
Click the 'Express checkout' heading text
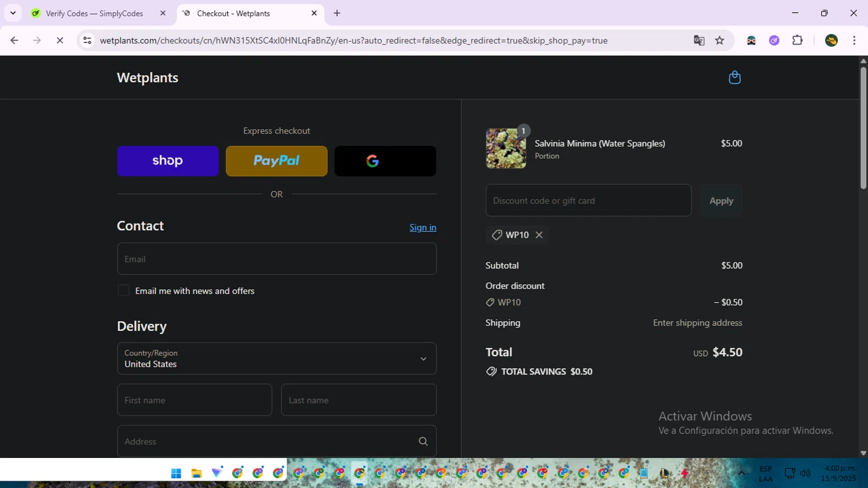[277, 131]
